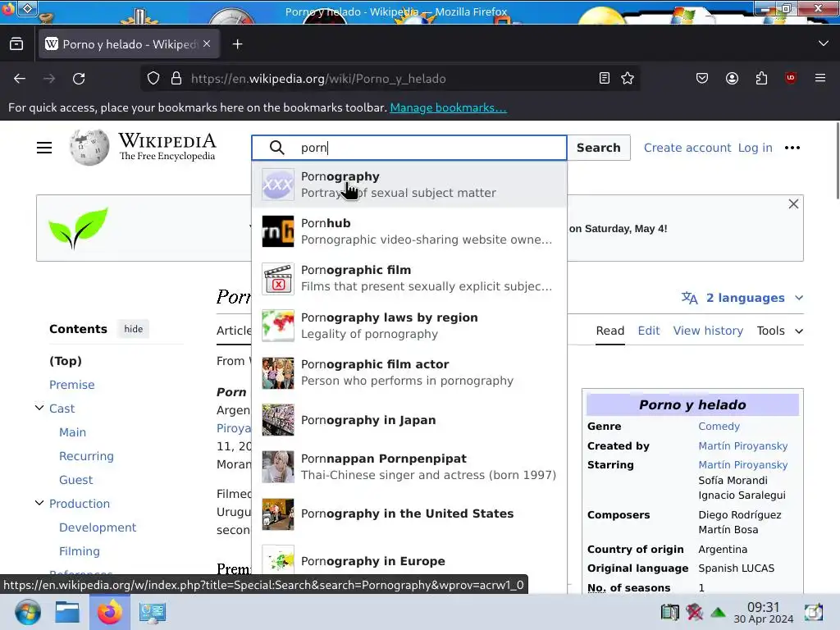840x630 pixels.
Task: Expand the Tools dropdown
Action: tap(780, 331)
